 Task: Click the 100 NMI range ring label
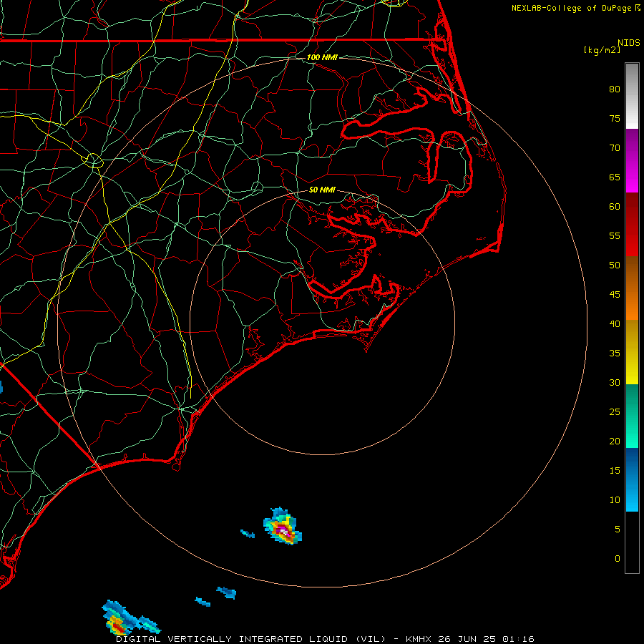click(322, 57)
